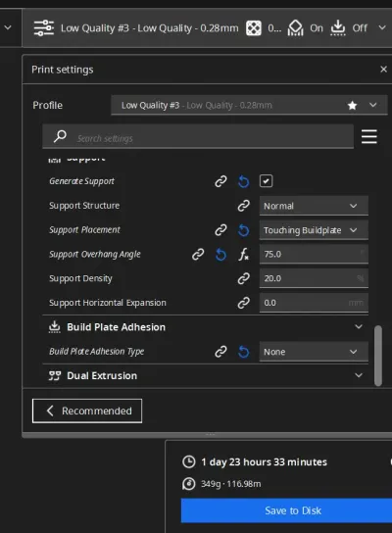This screenshot has width=392, height=533.
Task: Revert Support Overhang Angle value
Action: click(220, 255)
